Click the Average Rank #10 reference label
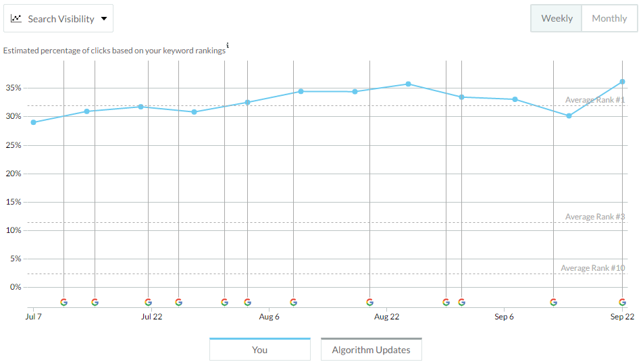This screenshot has width=643, height=364. (592, 268)
